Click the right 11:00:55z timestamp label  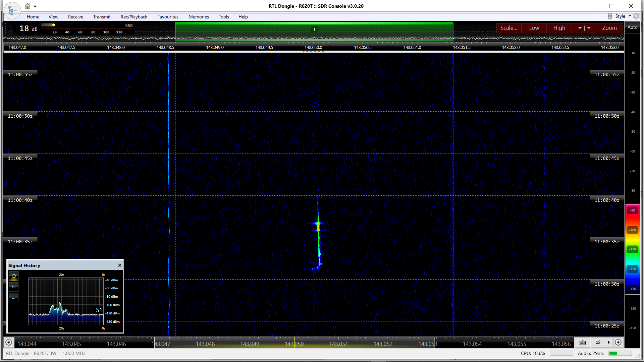click(607, 74)
